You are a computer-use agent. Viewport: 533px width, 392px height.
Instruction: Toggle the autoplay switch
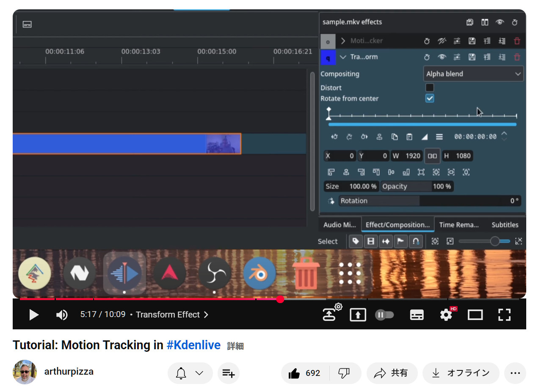pos(384,315)
